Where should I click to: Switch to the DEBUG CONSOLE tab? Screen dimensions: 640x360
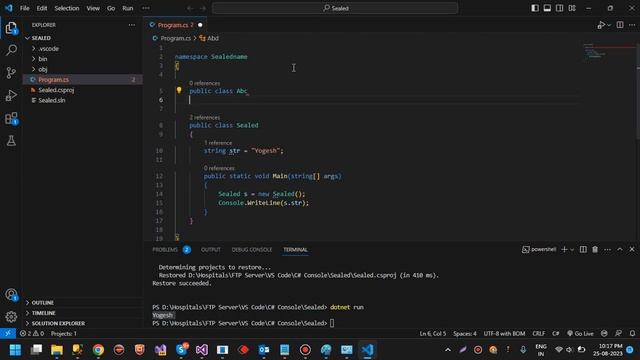click(x=252, y=249)
